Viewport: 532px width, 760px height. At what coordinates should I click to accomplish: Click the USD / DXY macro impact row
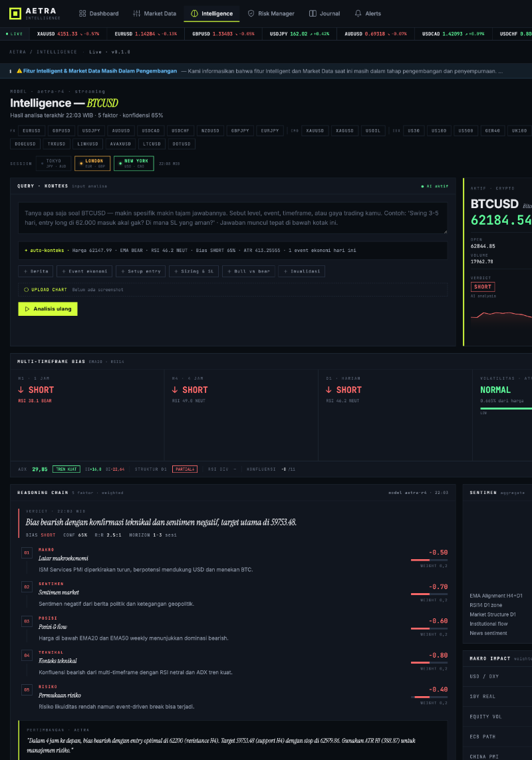(497, 677)
